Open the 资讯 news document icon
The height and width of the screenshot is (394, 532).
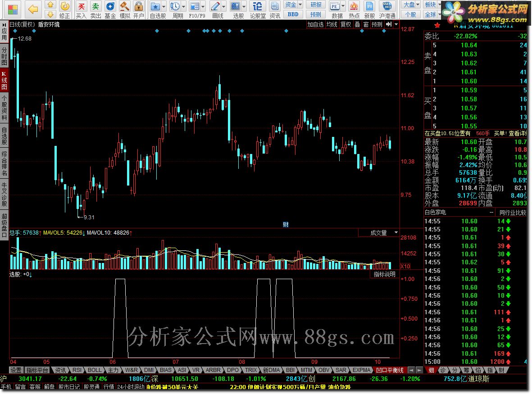click(x=274, y=9)
